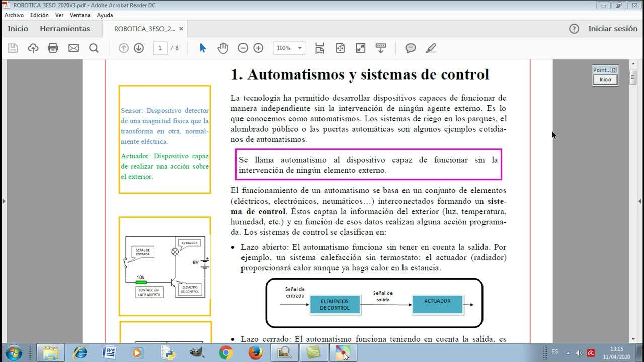This screenshot has height=362, width=644.
Task: Add a comment with the speech bubble icon
Action: coord(411,48)
